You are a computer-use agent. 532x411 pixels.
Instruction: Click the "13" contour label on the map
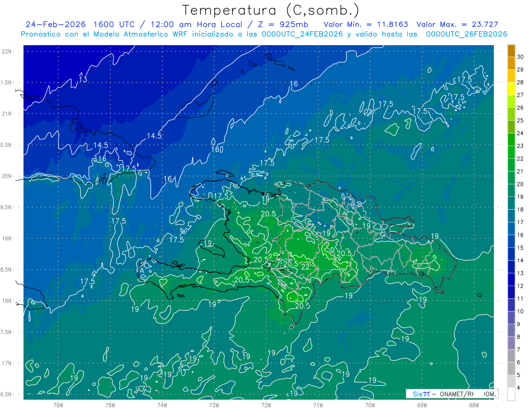83,79
